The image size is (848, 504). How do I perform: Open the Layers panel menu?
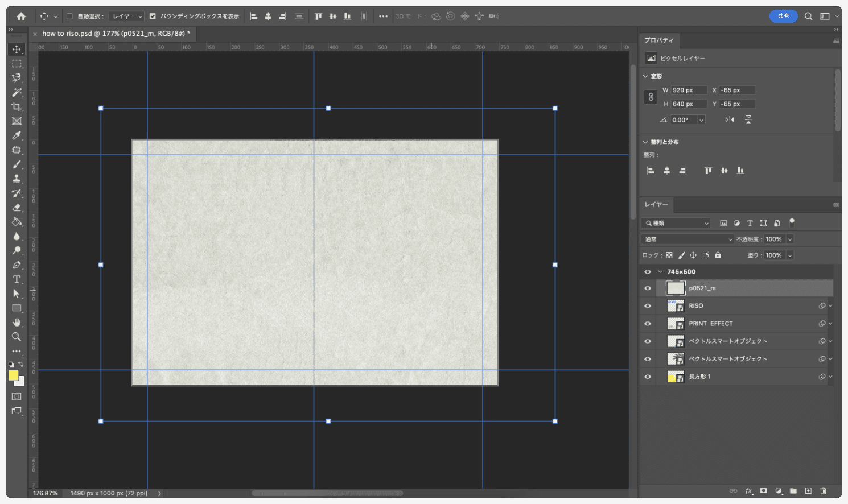[x=836, y=205]
